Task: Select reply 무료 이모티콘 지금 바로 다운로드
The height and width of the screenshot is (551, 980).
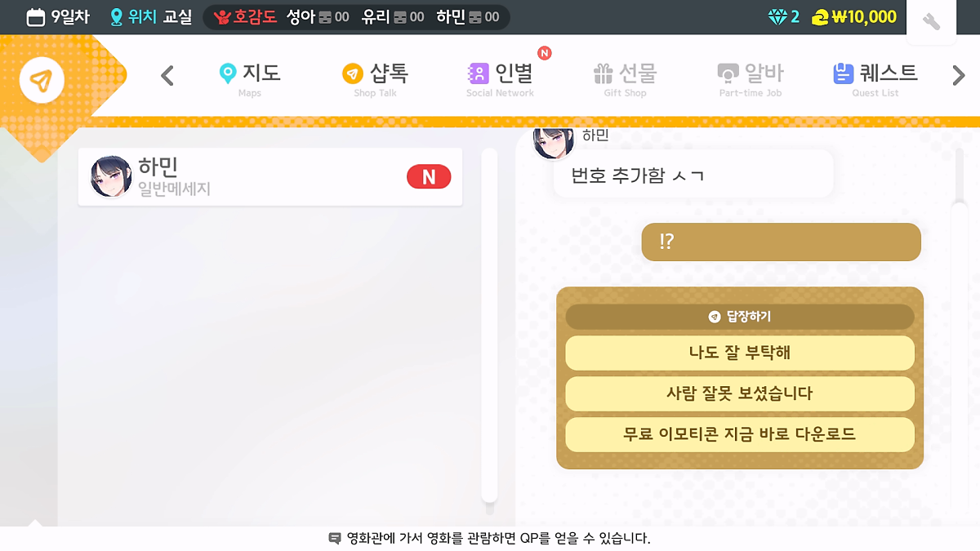Action: point(740,434)
